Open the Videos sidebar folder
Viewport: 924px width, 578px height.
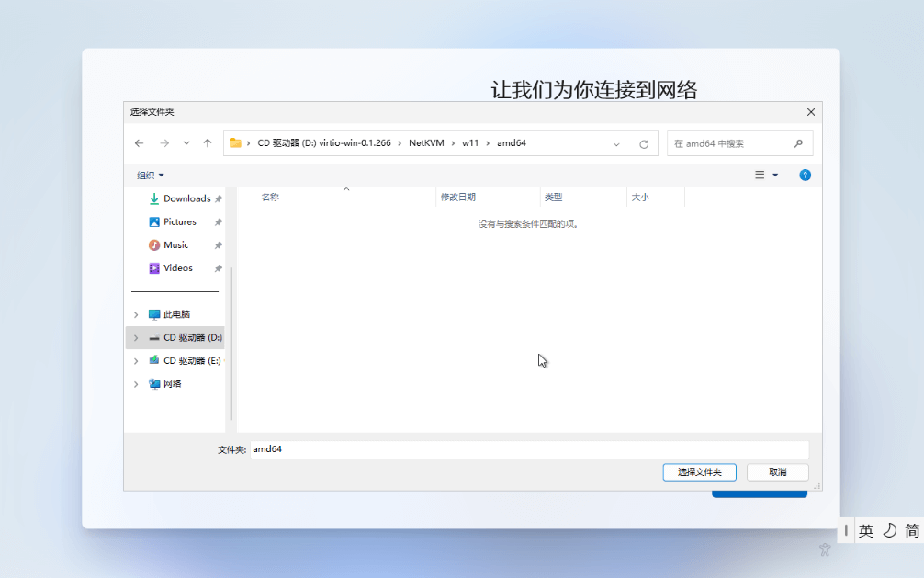coord(177,268)
